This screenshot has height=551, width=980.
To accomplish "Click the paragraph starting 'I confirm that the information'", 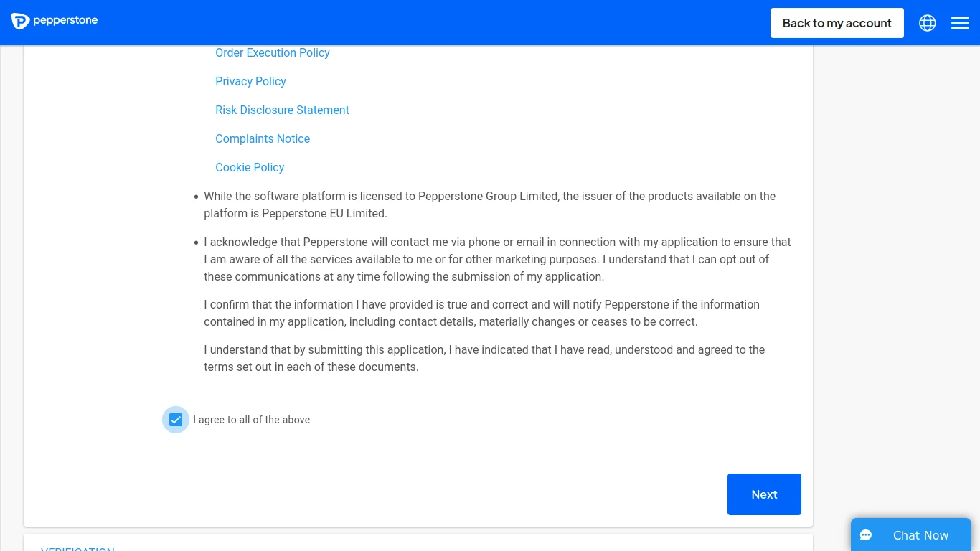I will [481, 313].
